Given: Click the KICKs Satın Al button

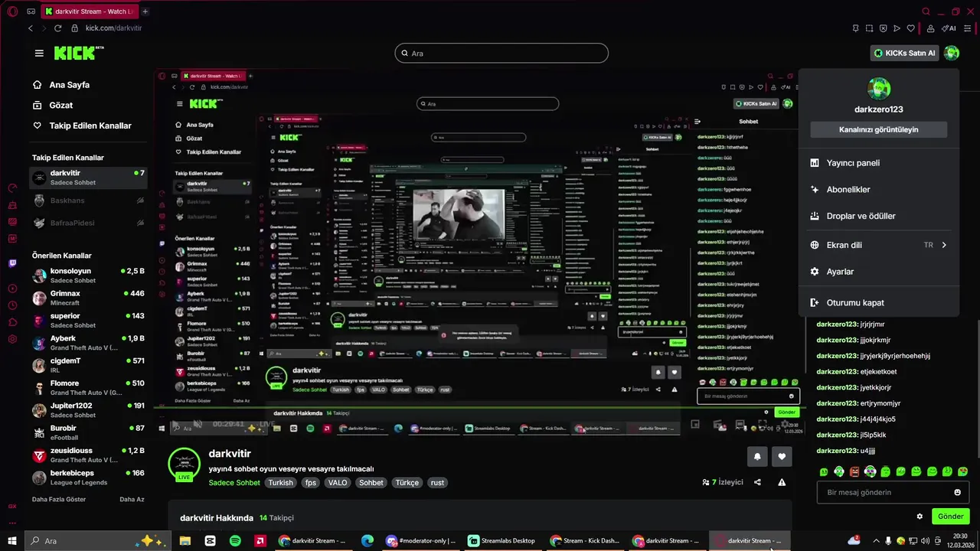Looking at the screenshot, I should (904, 53).
